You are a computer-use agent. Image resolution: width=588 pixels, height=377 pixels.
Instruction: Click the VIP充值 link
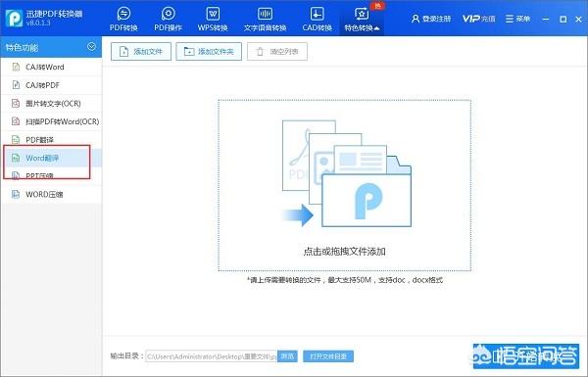pyautogui.click(x=478, y=19)
